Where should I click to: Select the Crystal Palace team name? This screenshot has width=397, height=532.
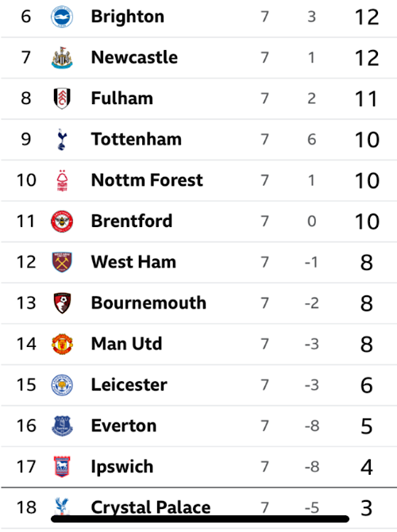[x=151, y=507]
